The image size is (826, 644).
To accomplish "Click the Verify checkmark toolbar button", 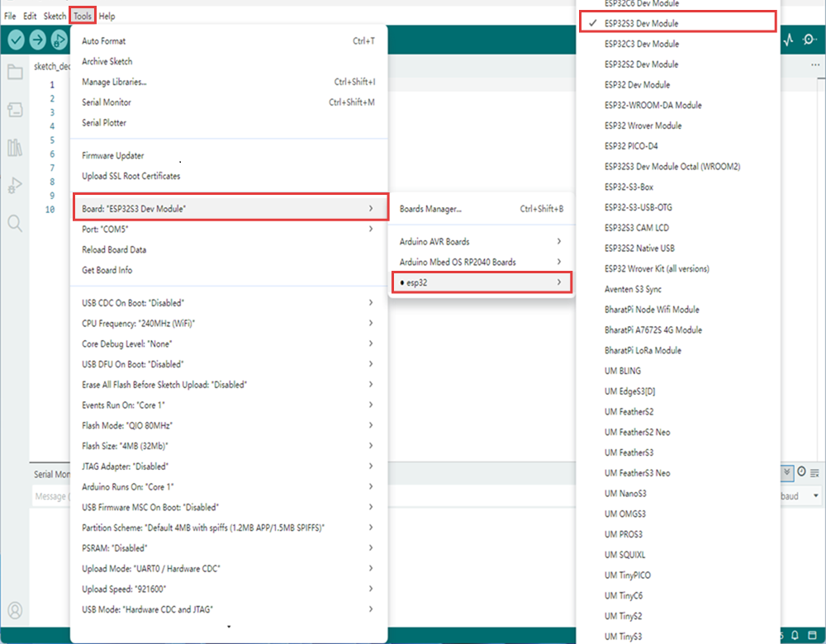I will pos(17,40).
